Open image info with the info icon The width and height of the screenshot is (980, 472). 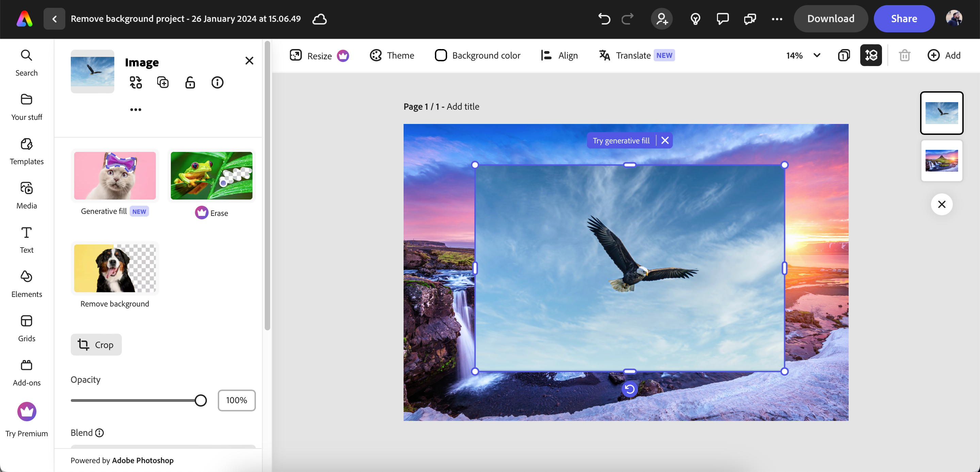(217, 82)
